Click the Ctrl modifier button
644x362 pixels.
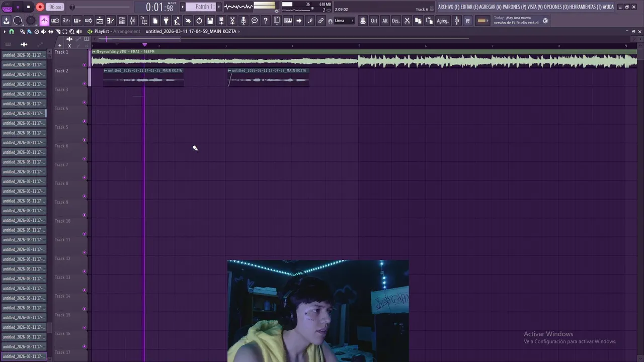(374, 21)
